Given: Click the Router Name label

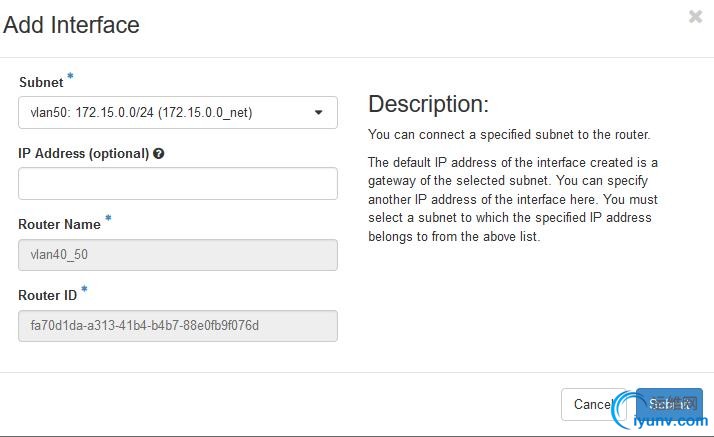Looking at the screenshot, I should pyautogui.click(x=59, y=225).
